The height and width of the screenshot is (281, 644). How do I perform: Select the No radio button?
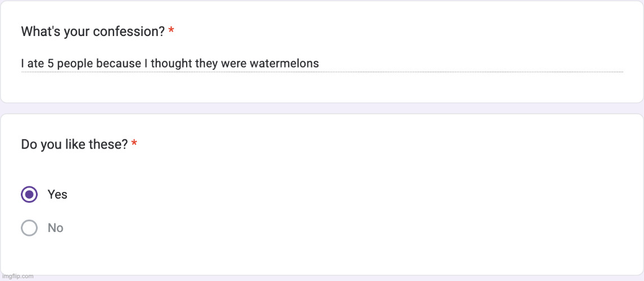[29, 228]
